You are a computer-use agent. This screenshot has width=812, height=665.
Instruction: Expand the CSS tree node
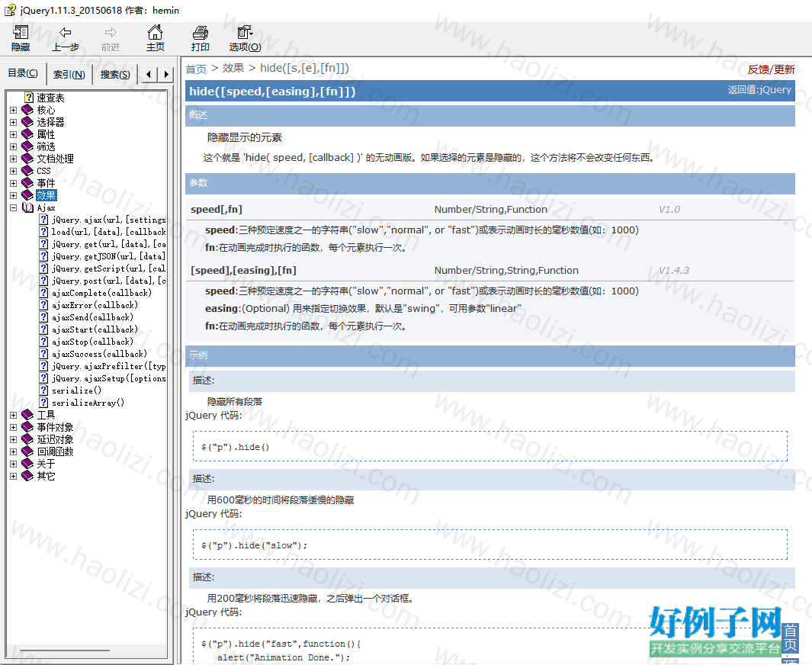[14, 171]
